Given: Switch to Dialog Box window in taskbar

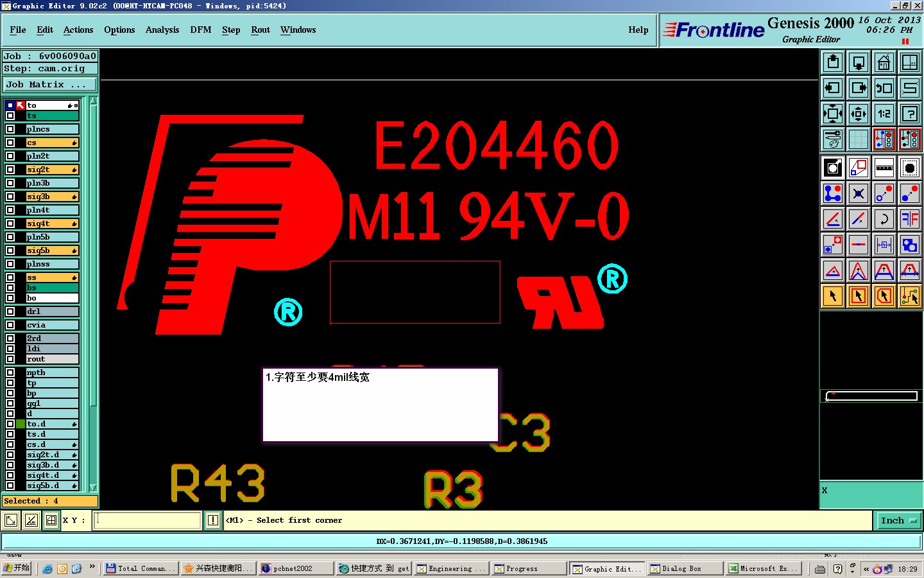Looking at the screenshot, I should click(x=684, y=568).
